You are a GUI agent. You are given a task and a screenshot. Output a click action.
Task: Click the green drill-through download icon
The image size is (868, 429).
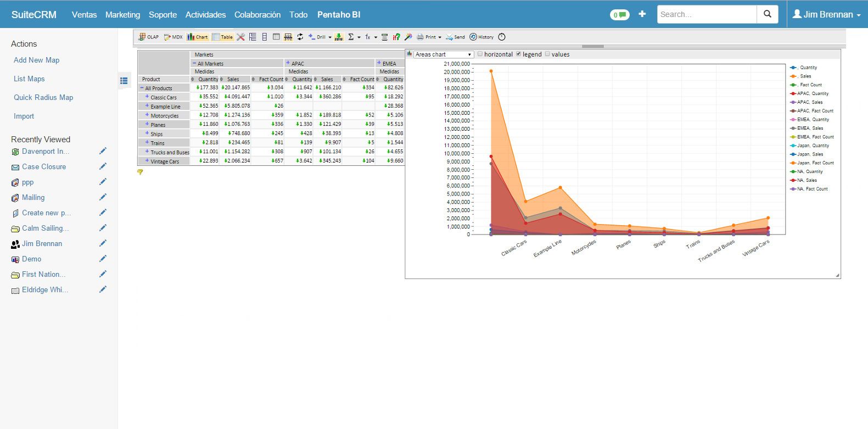click(x=339, y=37)
